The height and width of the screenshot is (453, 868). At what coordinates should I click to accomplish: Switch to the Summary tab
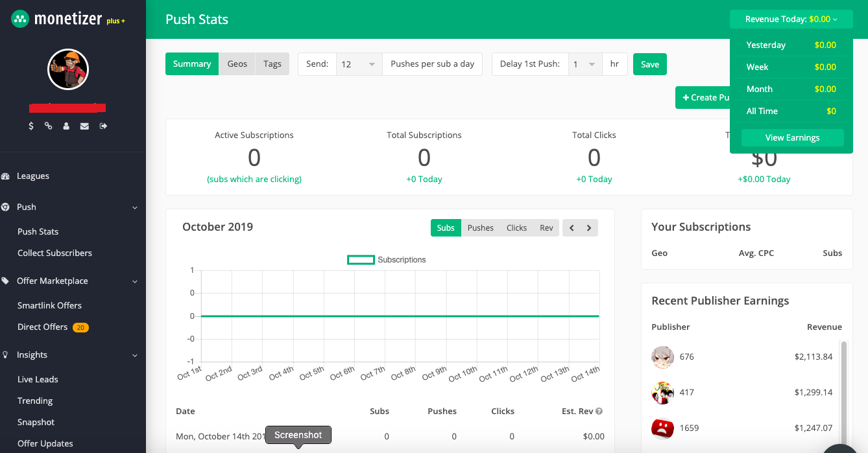click(x=192, y=64)
